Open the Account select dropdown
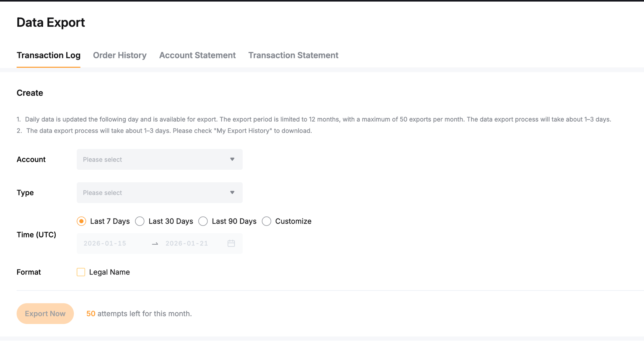This screenshot has height=341, width=644. pos(154,159)
